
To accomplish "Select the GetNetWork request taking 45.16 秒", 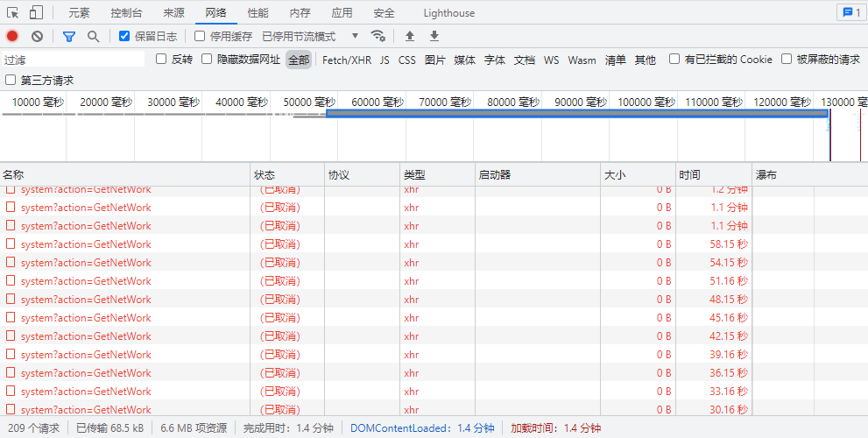I will (x=86, y=317).
